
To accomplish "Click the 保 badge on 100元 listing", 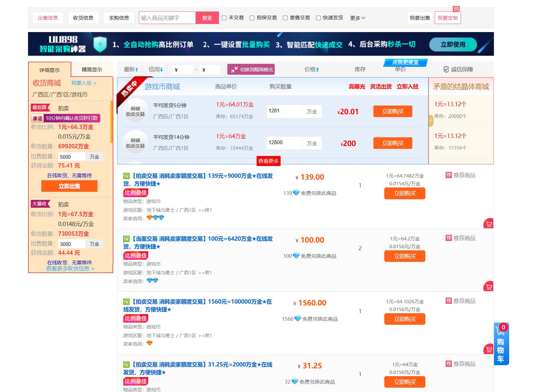I will pos(126,239).
